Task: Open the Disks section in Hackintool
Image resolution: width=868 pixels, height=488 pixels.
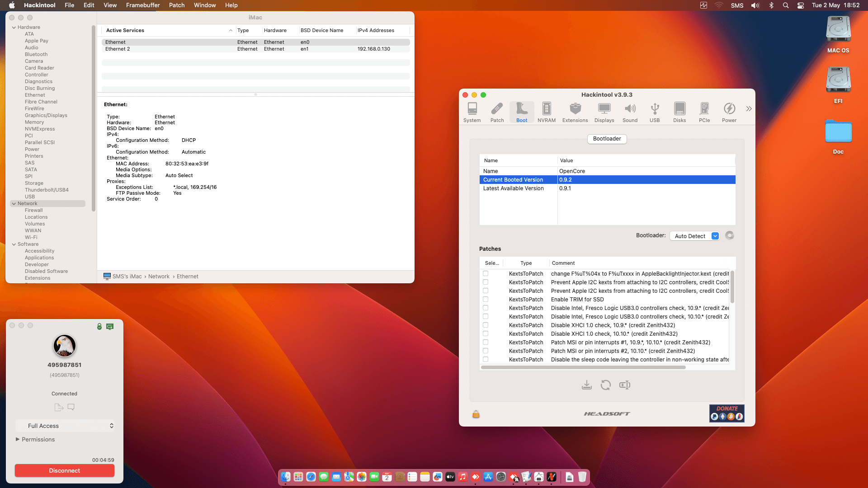Action: pos(679,112)
